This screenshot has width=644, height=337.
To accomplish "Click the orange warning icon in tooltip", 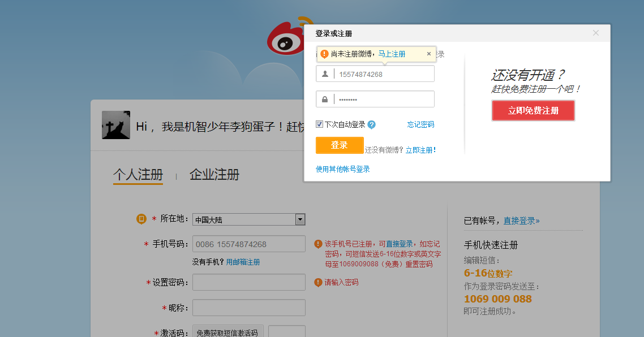I will [x=324, y=54].
